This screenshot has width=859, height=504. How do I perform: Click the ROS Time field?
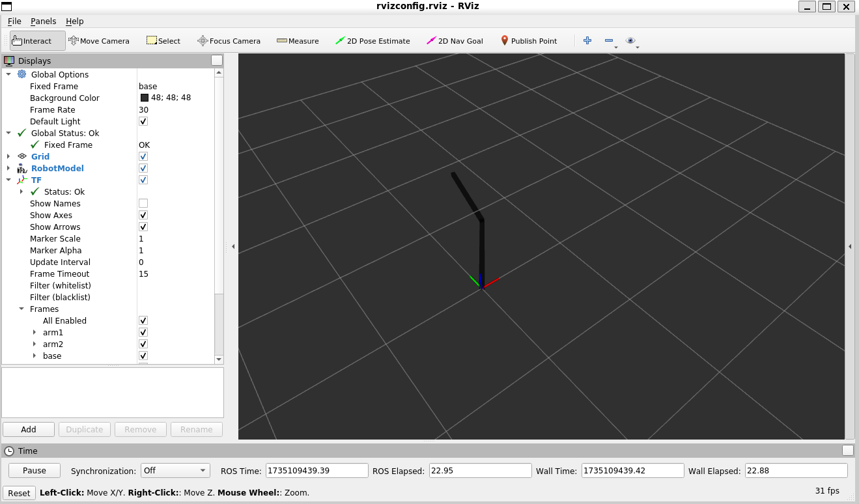coord(317,470)
